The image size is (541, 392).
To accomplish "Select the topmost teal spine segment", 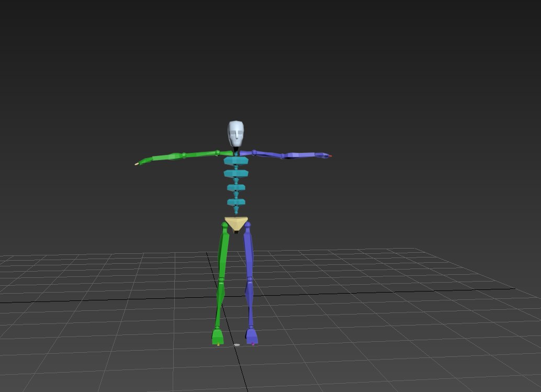I will (236, 161).
